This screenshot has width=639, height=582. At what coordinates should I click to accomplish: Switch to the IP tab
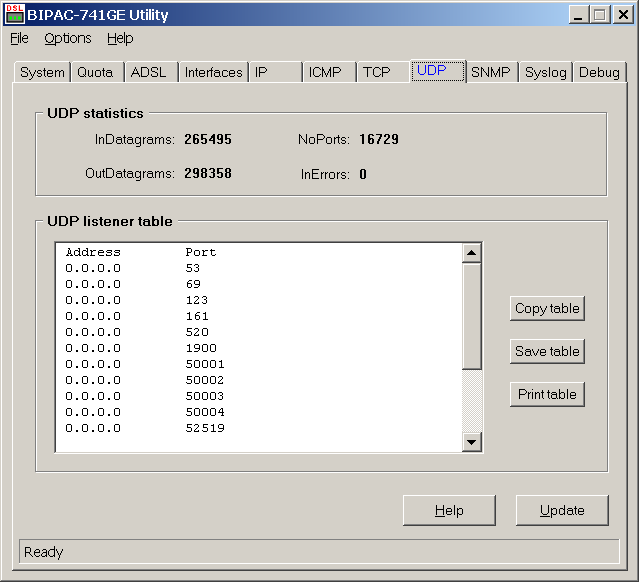(x=275, y=72)
